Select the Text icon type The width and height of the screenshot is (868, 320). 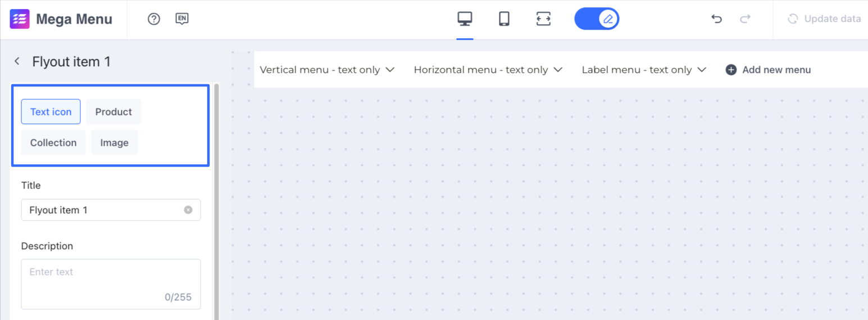coord(51,112)
